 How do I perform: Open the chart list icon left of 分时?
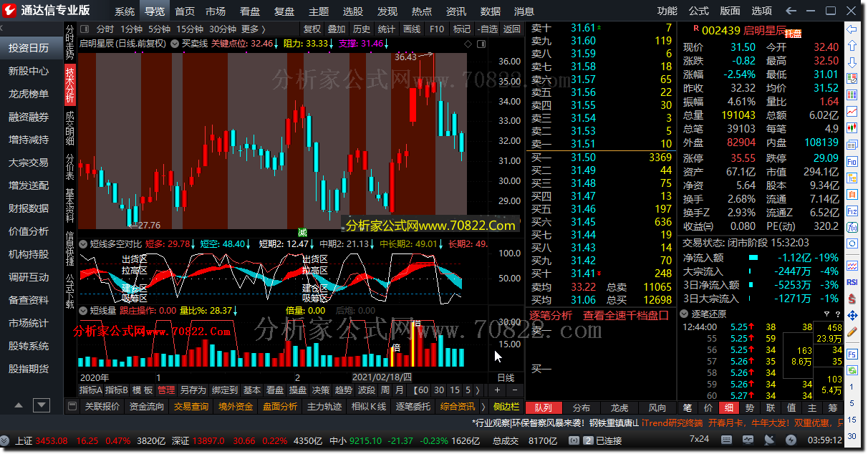point(85,29)
